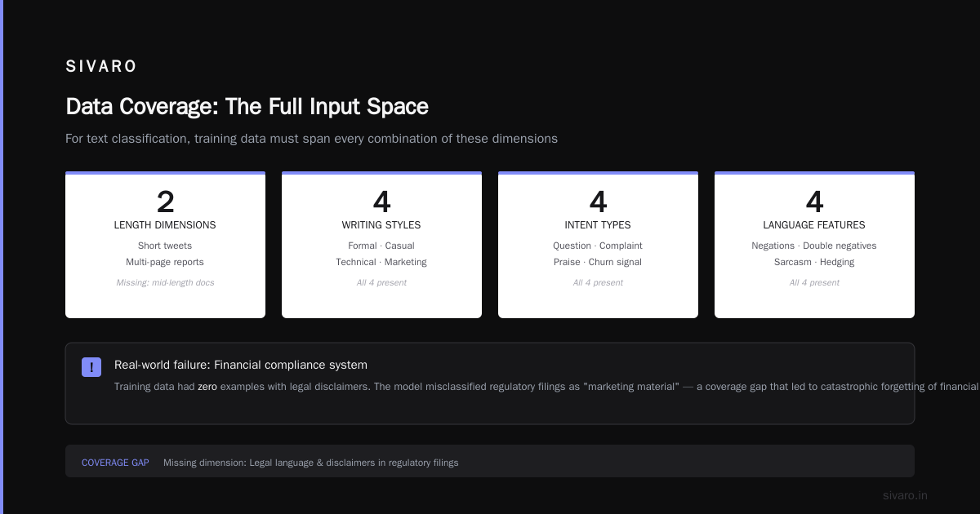Click 'Formal · Casual' text line

(x=381, y=246)
